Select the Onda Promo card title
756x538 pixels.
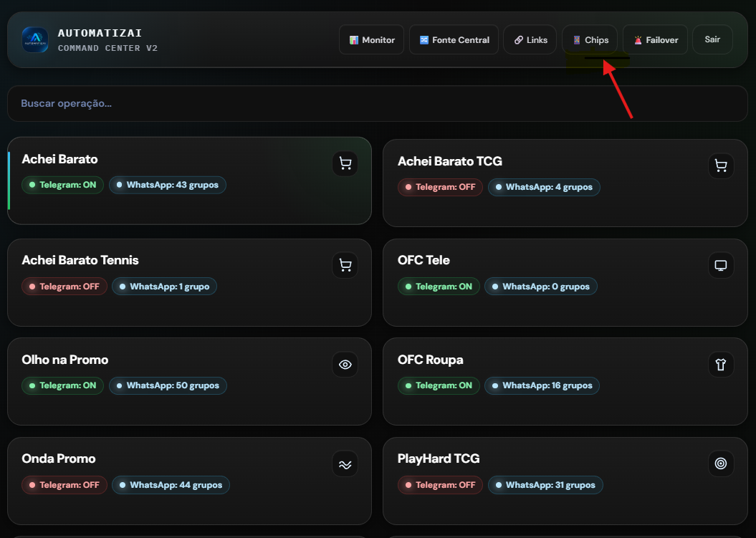tap(59, 458)
